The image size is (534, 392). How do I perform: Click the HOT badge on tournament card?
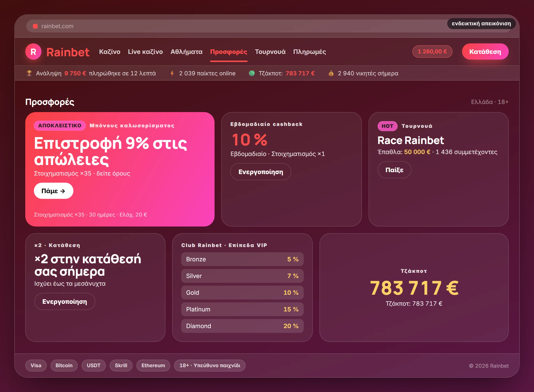(x=387, y=126)
